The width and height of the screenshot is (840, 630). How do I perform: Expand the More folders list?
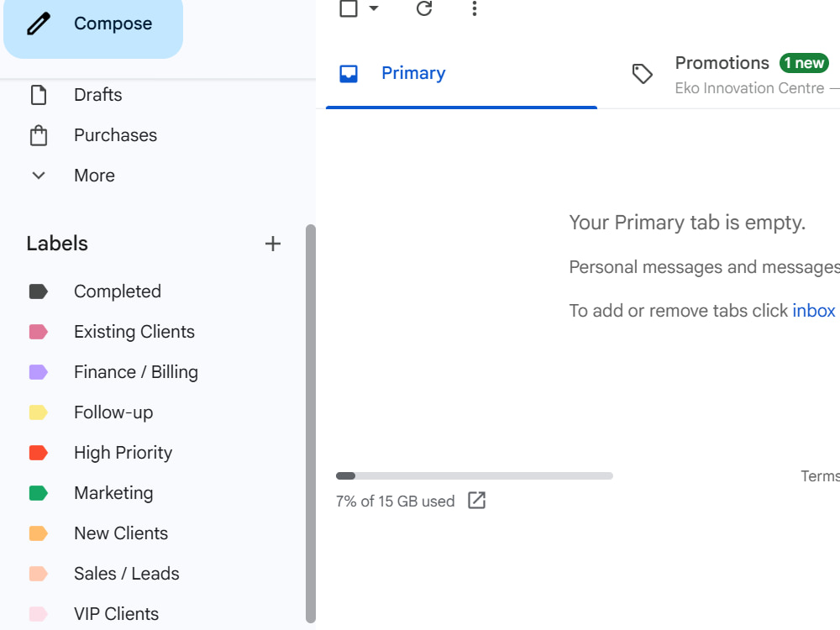pos(94,176)
